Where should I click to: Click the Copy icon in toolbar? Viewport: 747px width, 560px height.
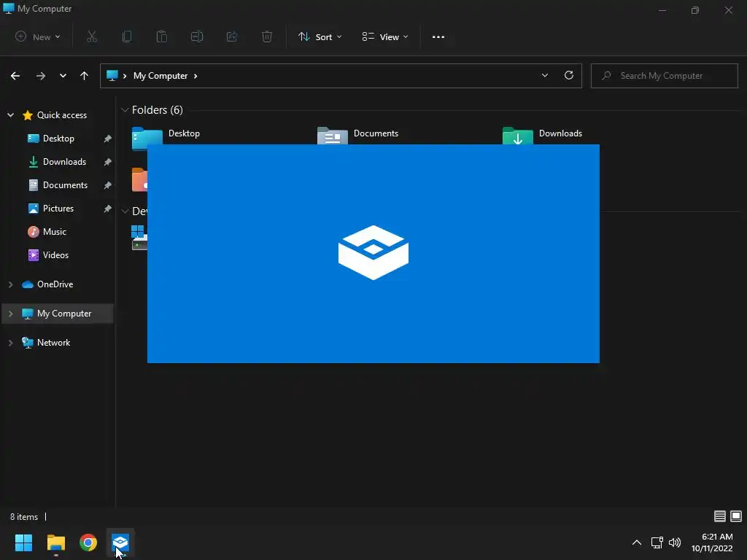click(x=127, y=36)
